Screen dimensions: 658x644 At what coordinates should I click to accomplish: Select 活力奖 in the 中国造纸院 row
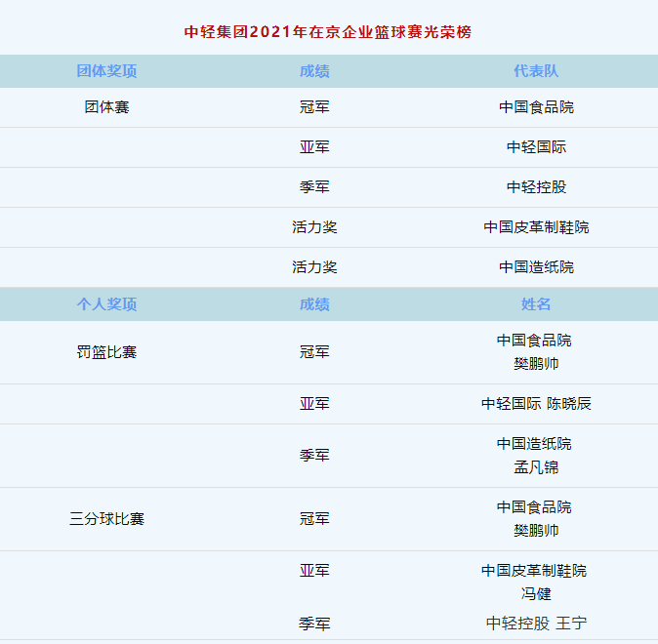click(314, 266)
